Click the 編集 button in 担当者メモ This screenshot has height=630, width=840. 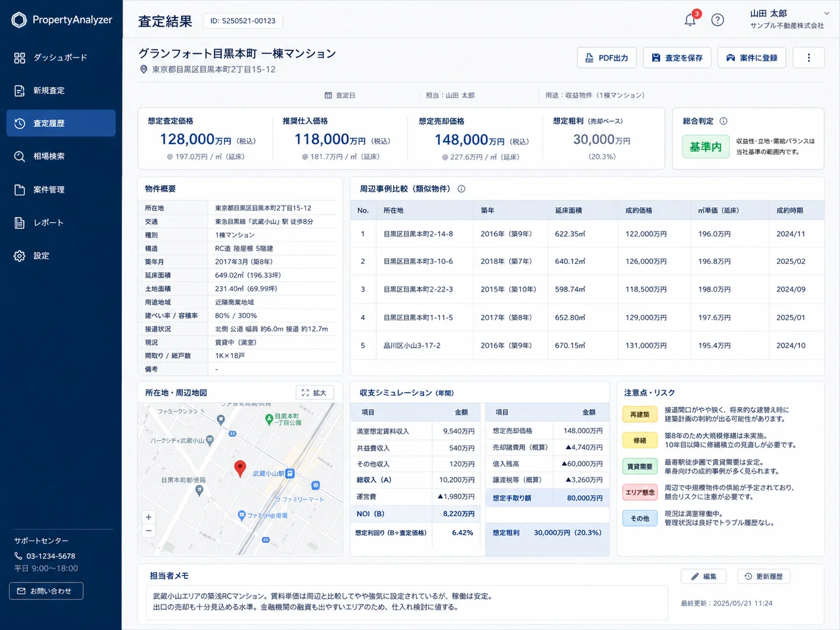704,576
